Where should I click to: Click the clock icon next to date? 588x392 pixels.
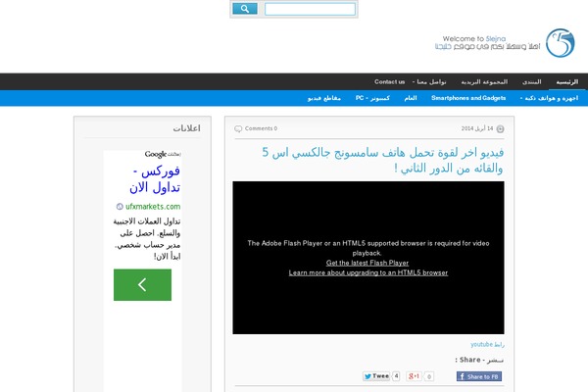point(500,128)
